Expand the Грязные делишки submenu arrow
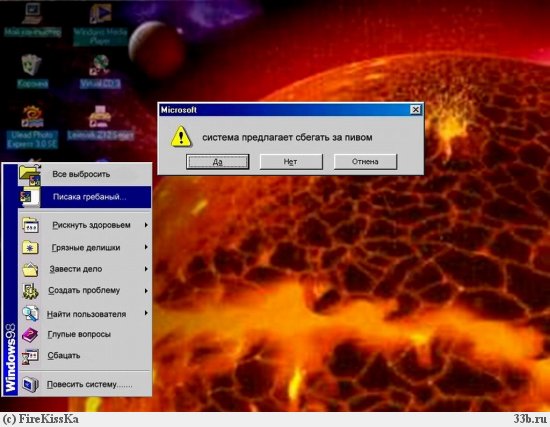This screenshot has width=550, height=427. pyautogui.click(x=146, y=247)
